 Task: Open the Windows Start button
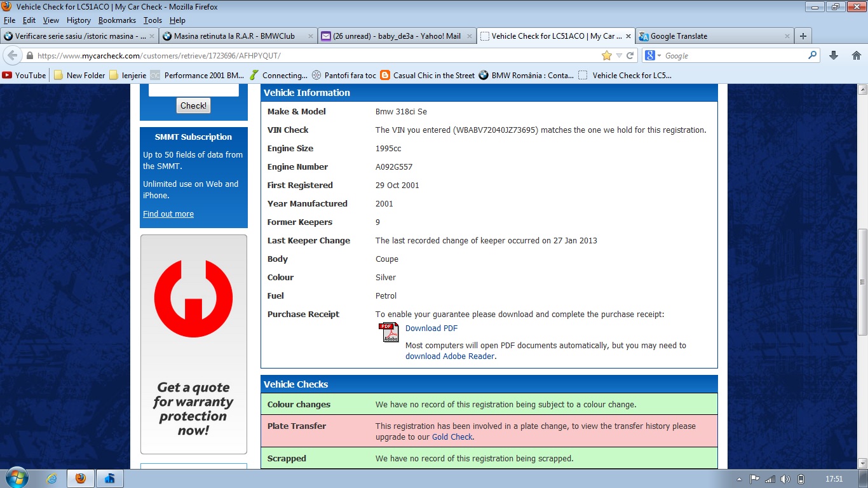(16, 478)
